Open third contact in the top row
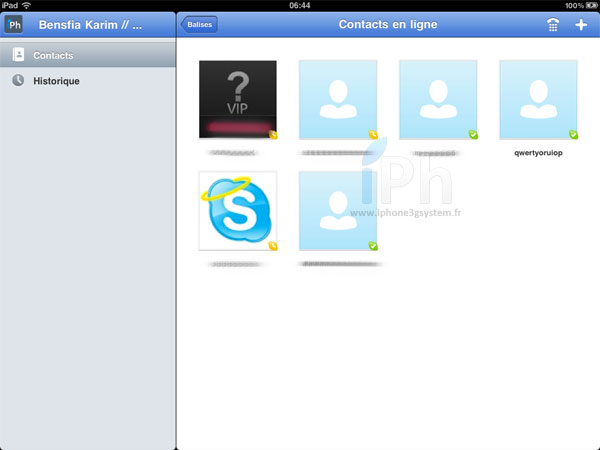 (438, 99)
